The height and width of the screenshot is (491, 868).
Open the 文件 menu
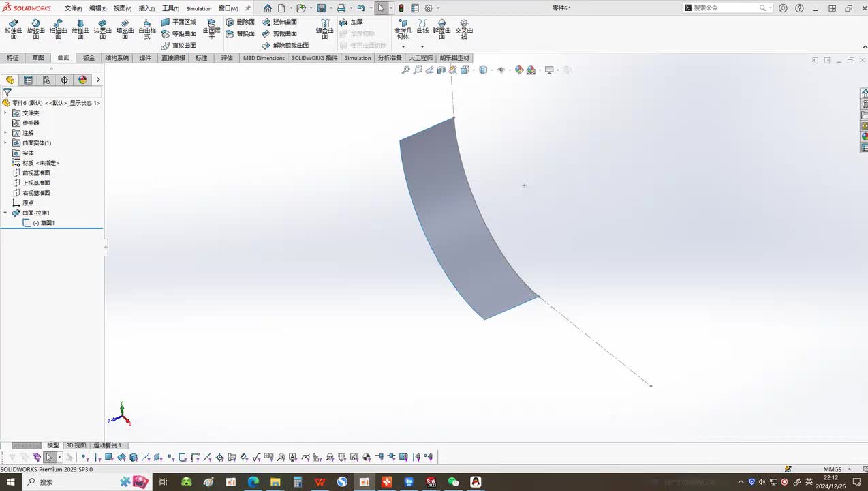click(74, 8)
